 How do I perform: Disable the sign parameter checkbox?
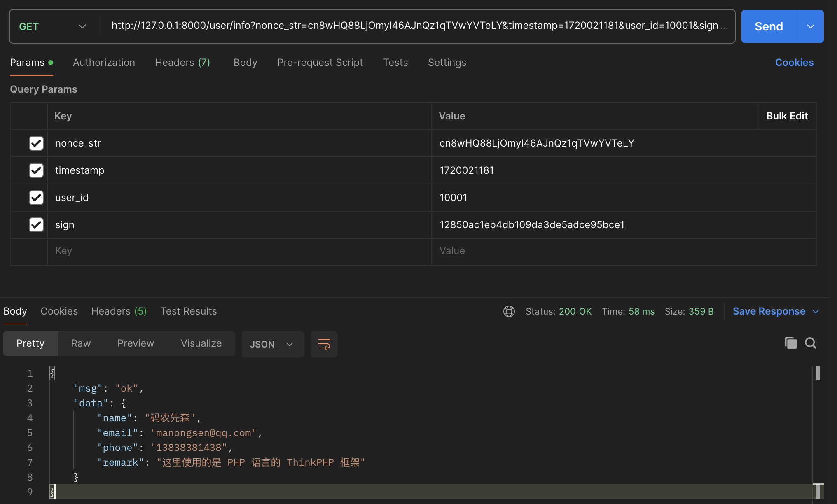36,225
